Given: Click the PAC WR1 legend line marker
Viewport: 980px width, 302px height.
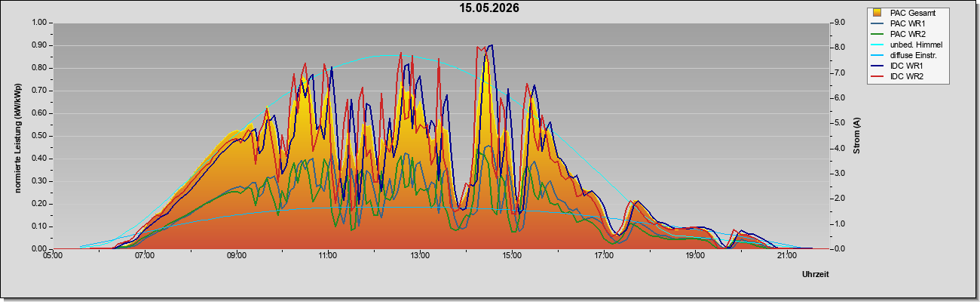Looking at the screenshot, I should pyautogui.click(x=877, y=23).
